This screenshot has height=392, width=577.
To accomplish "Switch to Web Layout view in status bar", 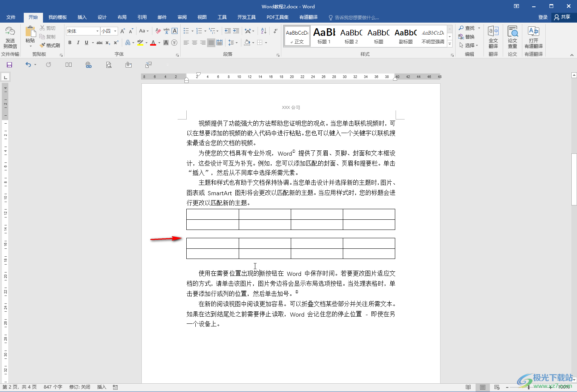I will tap(497, 387).
